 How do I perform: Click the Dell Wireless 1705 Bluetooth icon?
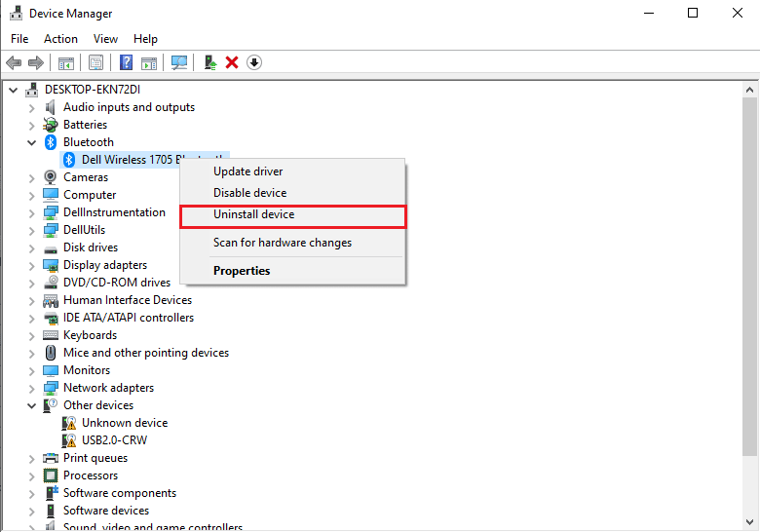[69, 160]
